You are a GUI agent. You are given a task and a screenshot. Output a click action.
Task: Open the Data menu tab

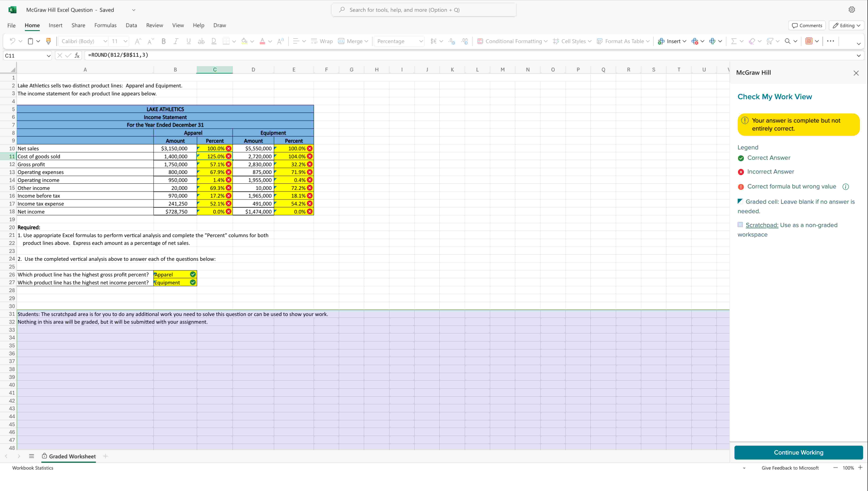131,25
